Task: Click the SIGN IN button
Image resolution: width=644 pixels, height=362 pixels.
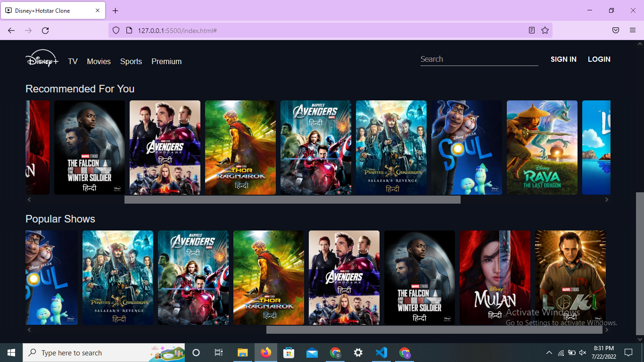Action: click(x=563, y=59)
